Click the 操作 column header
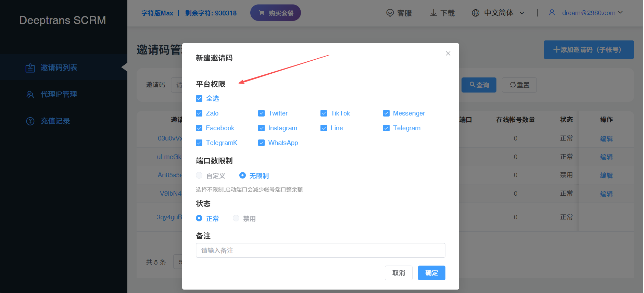The height and width of the screenshot is (293, 644). pos(606,120)
